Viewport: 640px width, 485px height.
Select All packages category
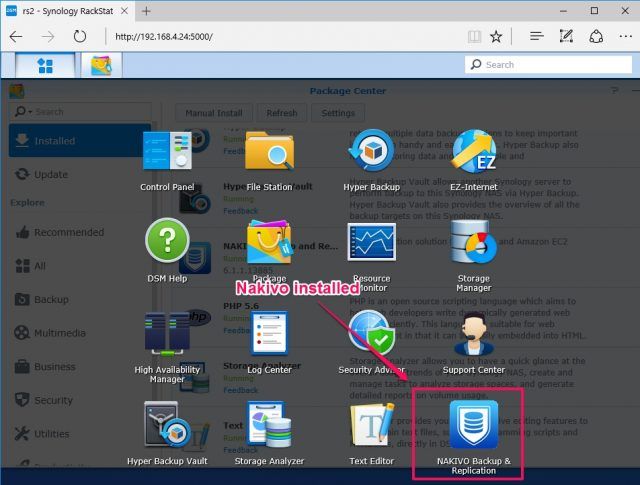coord(80,266)
